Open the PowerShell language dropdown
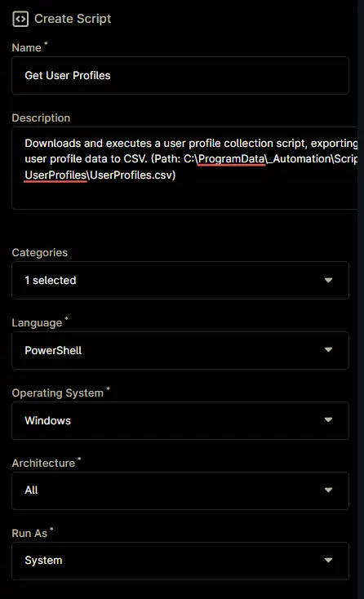This screenshot has width=364, height=599. 180,350
